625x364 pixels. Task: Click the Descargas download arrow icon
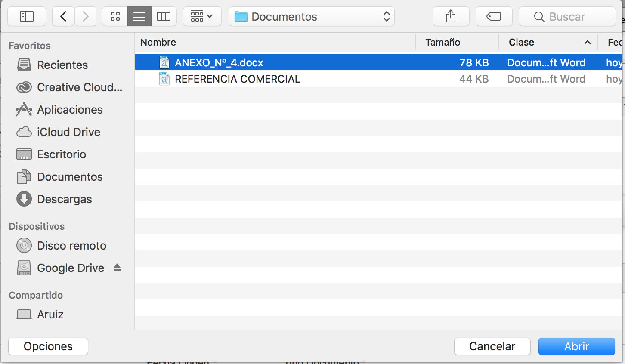point(24,199)
